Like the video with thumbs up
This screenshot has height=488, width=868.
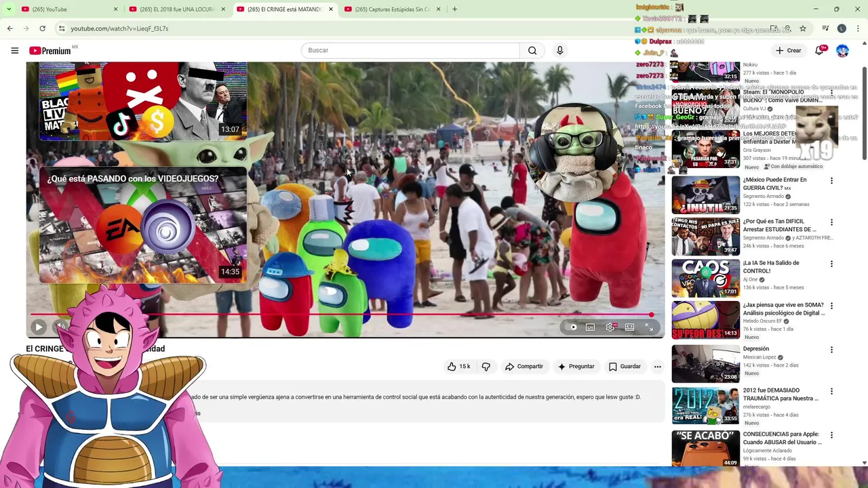(452, 366)
